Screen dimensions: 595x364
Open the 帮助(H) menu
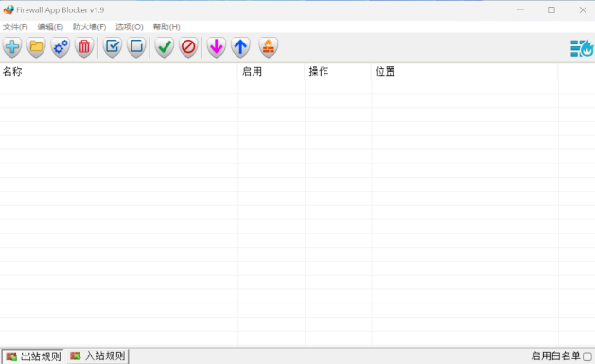tap(166, 26)
